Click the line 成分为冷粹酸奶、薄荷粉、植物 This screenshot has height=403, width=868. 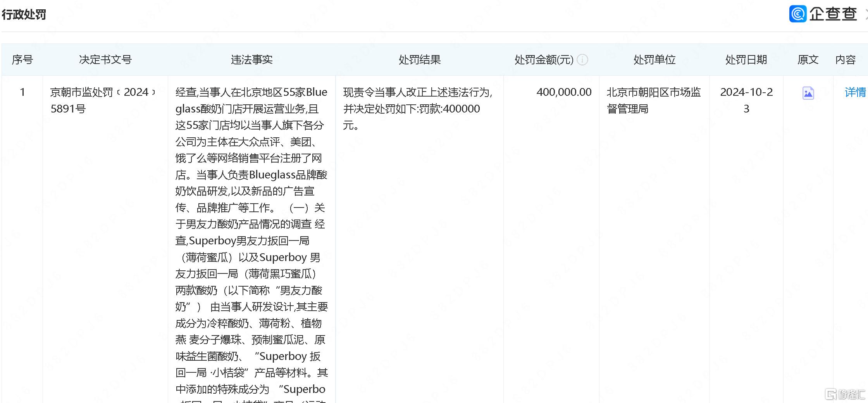coord(248,323)
